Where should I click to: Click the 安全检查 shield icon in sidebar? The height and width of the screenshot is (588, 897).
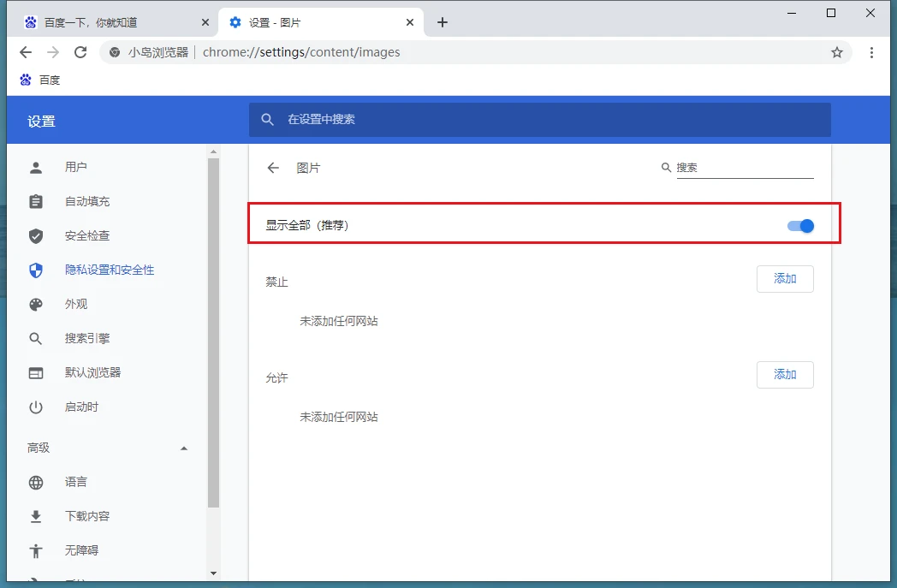click(36, 236)
